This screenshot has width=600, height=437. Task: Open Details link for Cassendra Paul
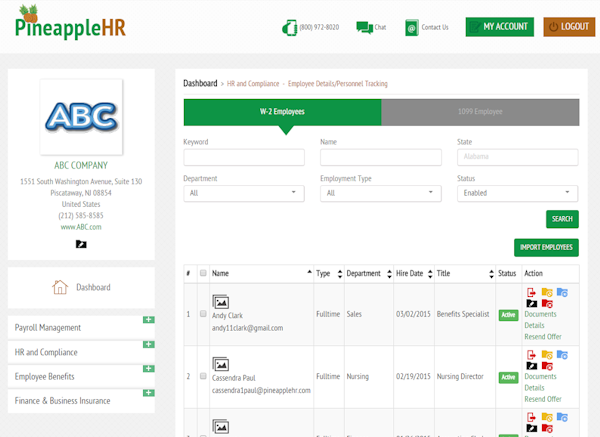[x=534, y=388]
